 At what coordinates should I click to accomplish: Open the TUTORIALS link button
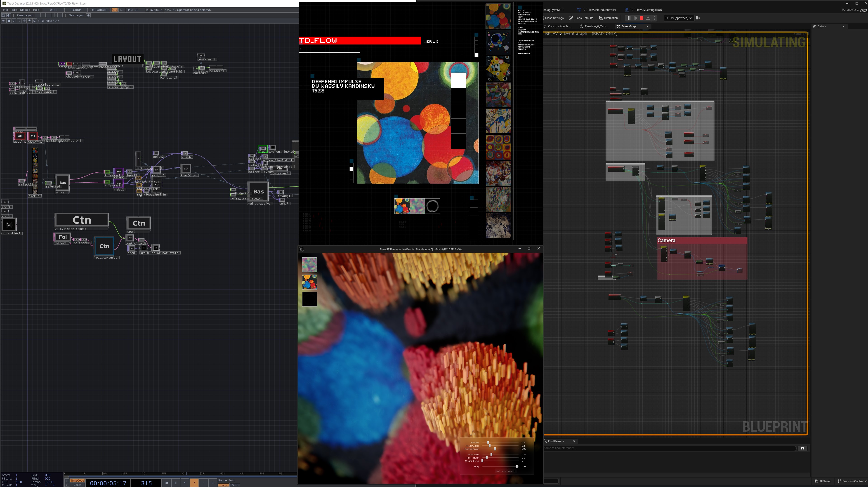pos(99,10)
